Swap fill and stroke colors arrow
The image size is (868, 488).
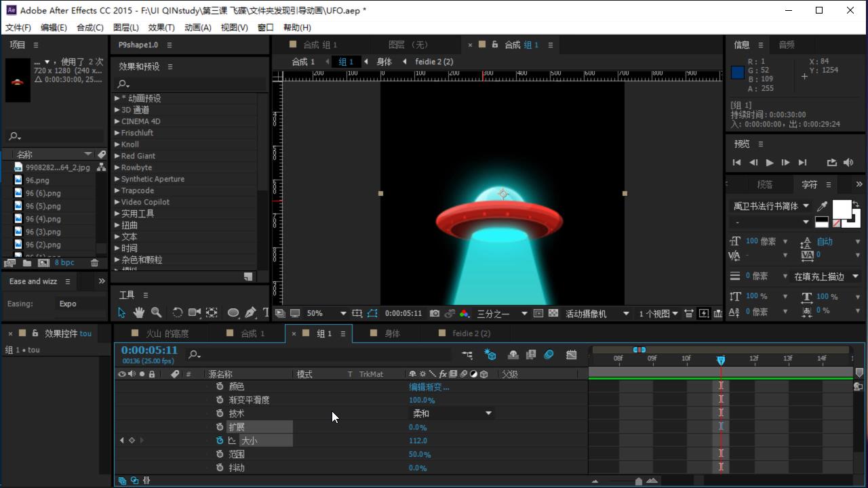click(x=856, y=205)
